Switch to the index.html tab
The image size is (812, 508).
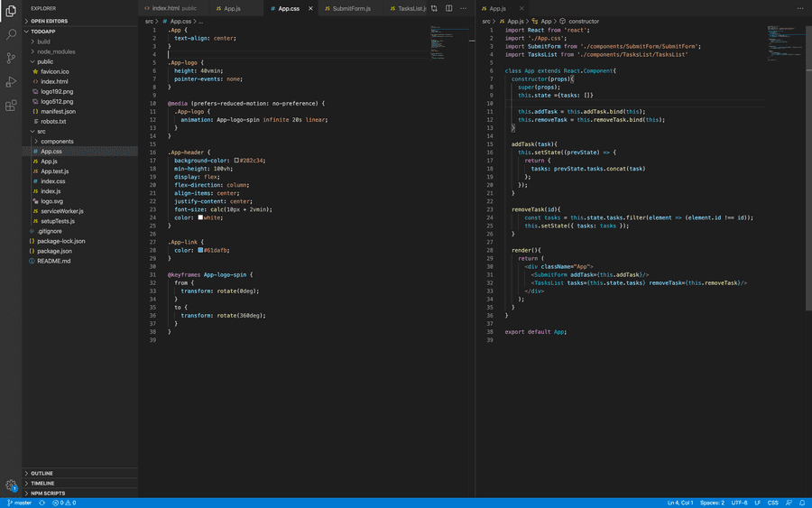tap(166, 8)
